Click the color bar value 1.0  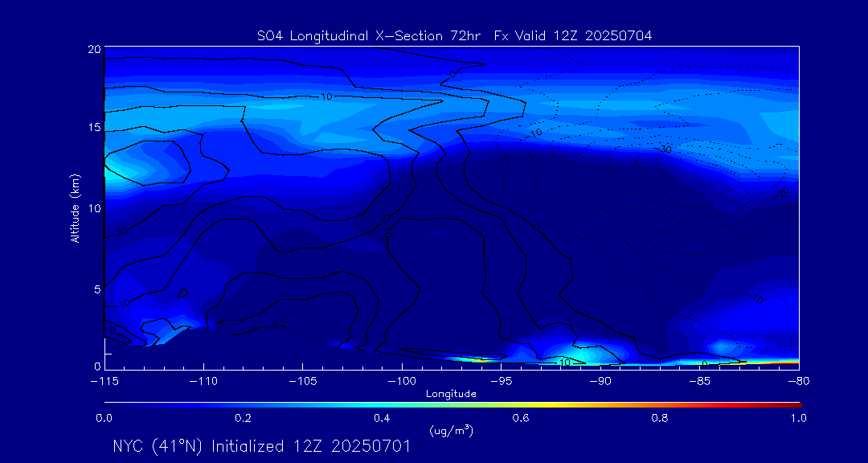pyautogui.click(x=799, y=418)
